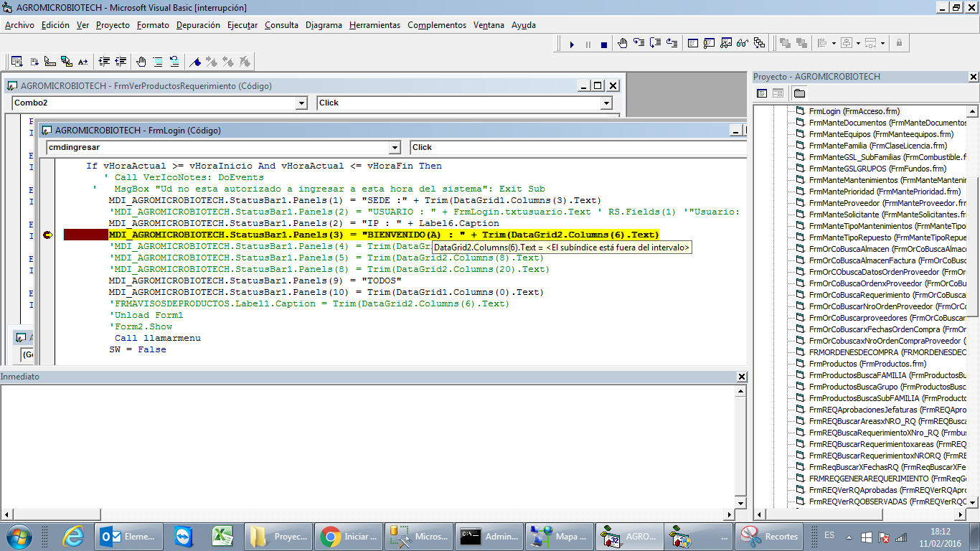Open the Locals window icon
Viewport: 980px width, 551px height.
tap(693, 44)
